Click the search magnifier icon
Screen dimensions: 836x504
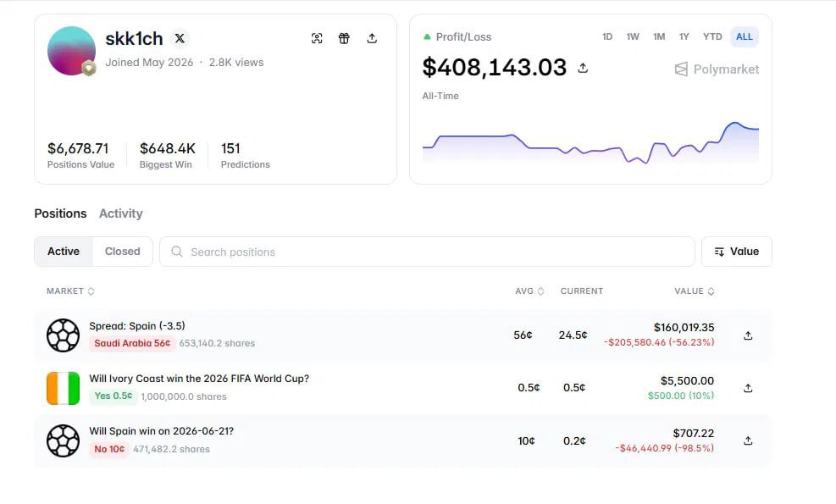coord(177,252)
